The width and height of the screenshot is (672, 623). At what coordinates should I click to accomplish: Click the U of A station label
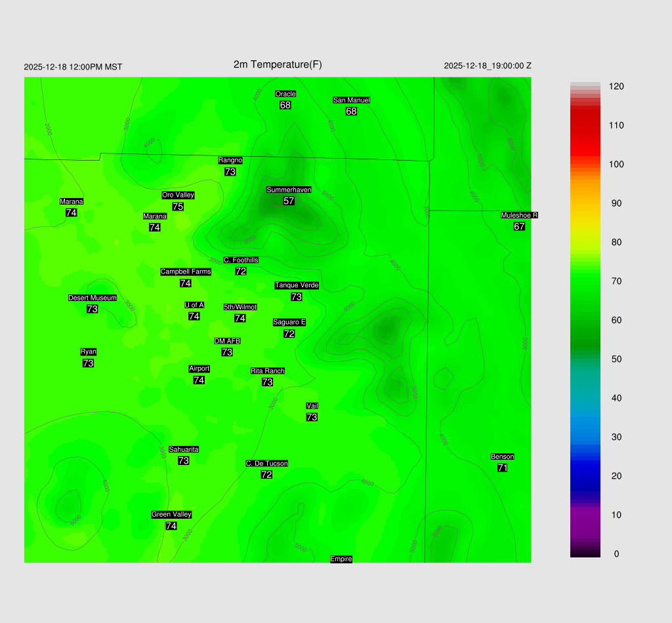click(x=194, y=305)
